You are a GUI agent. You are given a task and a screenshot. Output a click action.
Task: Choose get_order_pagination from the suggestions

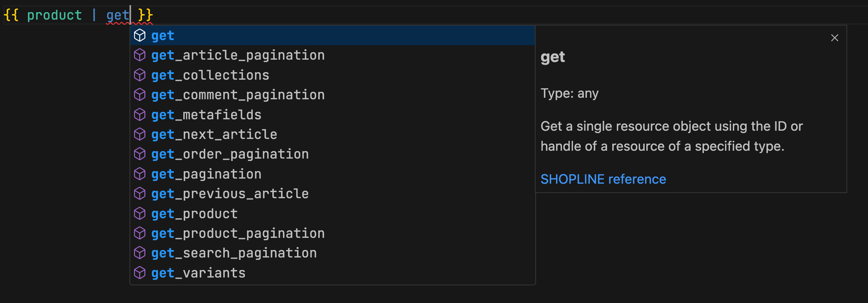click(x=230, y=154)
